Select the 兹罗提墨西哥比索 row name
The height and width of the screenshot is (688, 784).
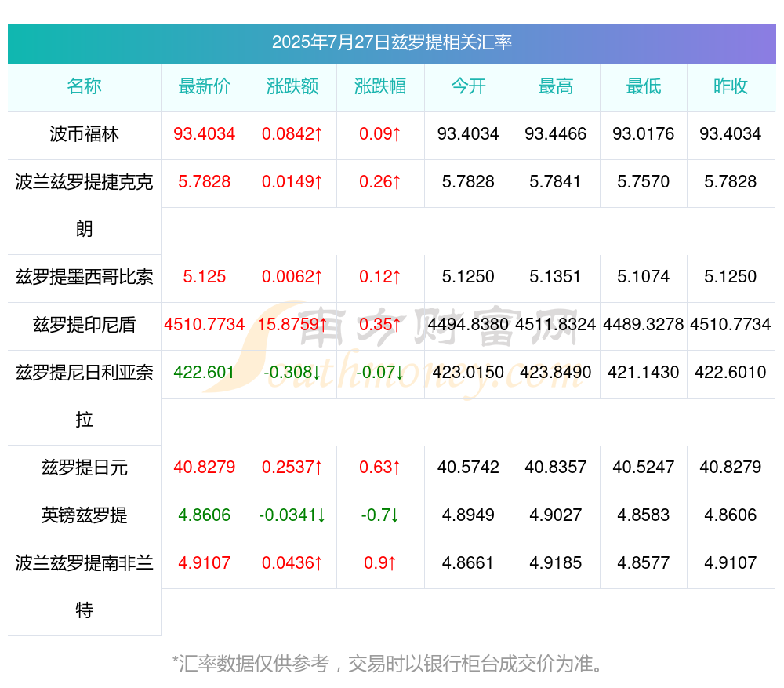(84, 277)
